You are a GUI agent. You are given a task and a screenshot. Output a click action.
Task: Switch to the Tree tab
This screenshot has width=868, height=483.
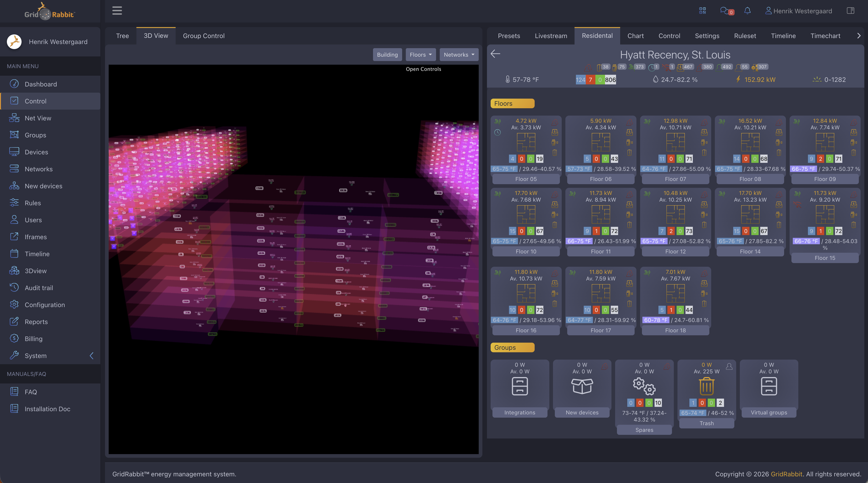[x=122, y=36]
